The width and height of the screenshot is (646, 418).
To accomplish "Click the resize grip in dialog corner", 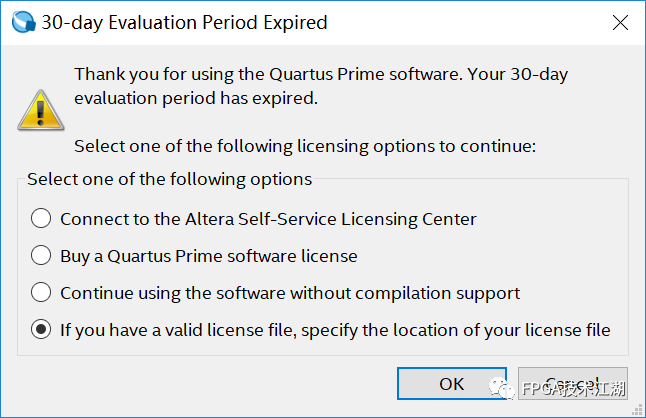I will (638, 410).
